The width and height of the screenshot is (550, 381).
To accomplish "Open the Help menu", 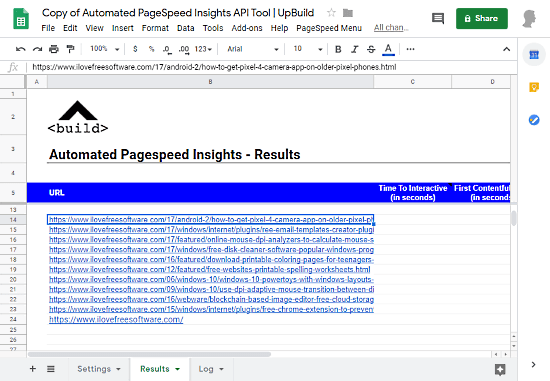I will click(279, 28).
